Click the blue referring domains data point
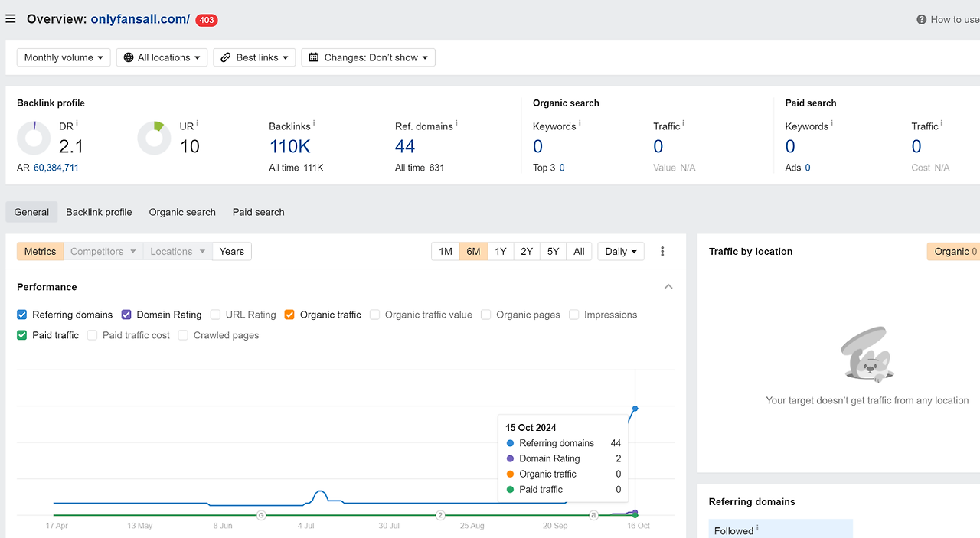Image resolution: width=980 pixels, height=538 pixels. [x=635, y=409]
